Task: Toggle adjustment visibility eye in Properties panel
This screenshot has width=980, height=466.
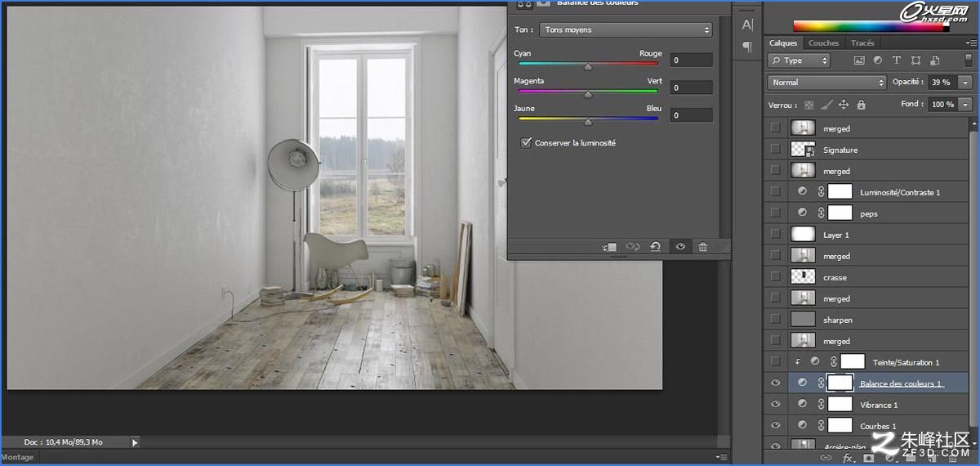Action: [x=679, y=247]
